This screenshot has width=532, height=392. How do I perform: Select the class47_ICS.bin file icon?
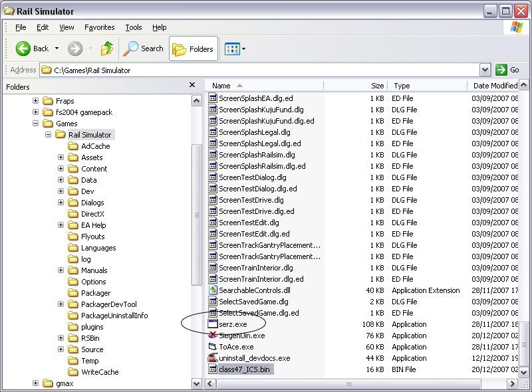click(213, 369)
